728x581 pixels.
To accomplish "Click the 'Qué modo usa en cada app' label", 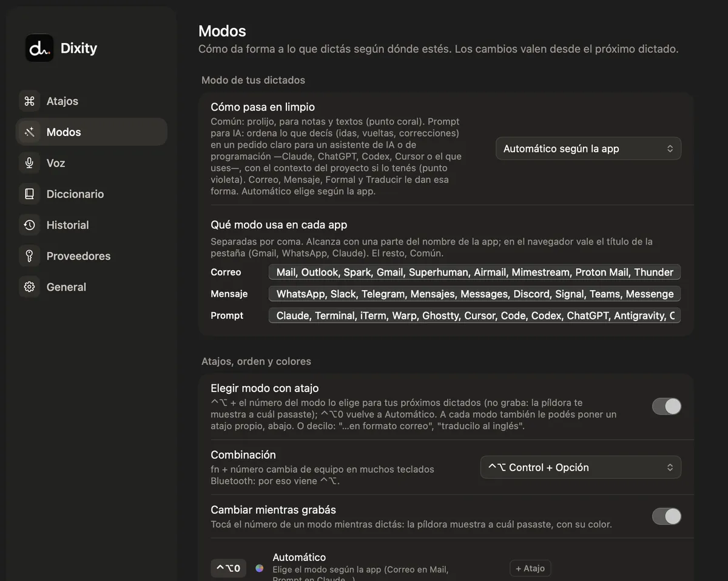I will point(279,225).
